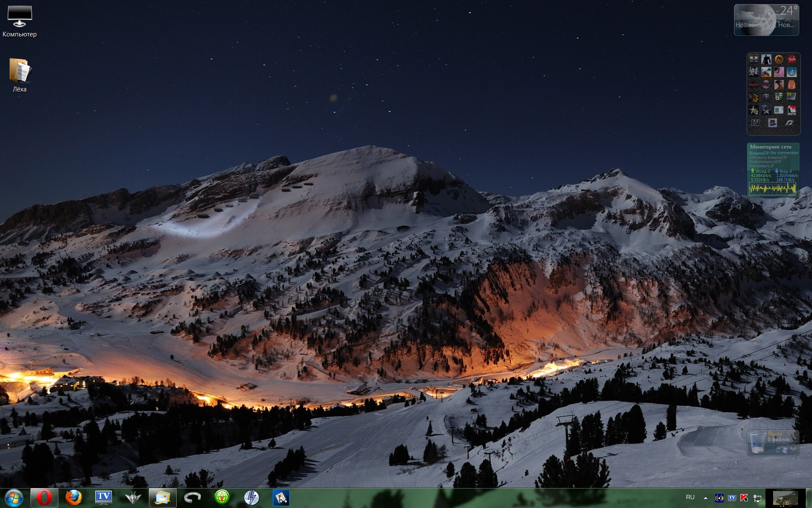Click the Windows Start orb
The height and width of the screenshot is (508, 812).
click(x=14, y=498)
